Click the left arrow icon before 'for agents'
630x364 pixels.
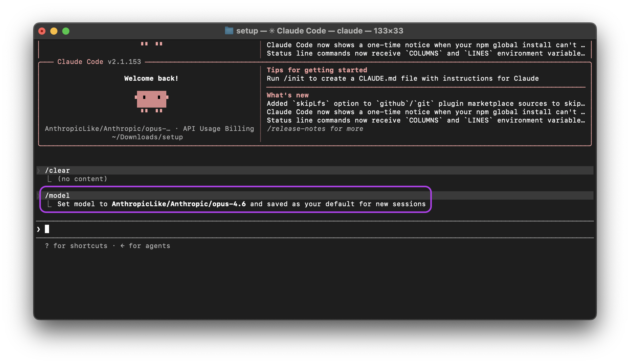pos(122,246)
